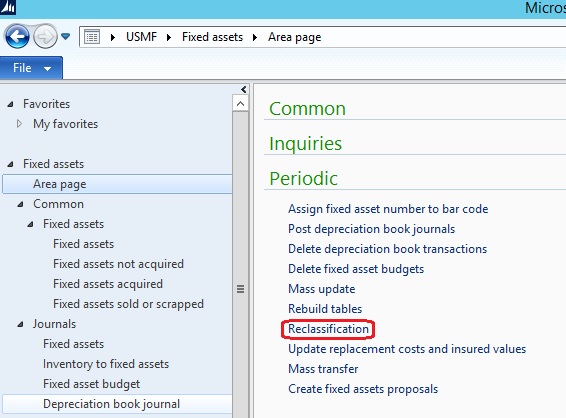The image size is (566, 418).
Task: Click the address bar list icon
Action: (x=92, y=37)
